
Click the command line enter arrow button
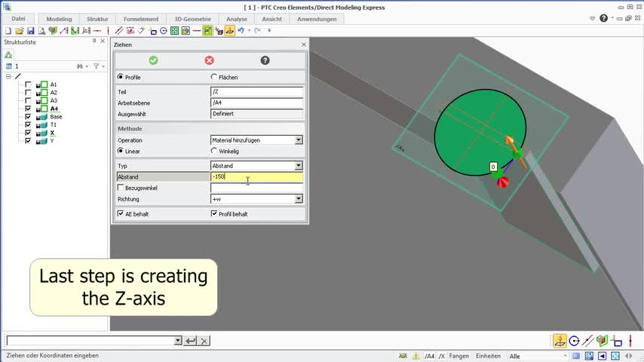point(190,341)
